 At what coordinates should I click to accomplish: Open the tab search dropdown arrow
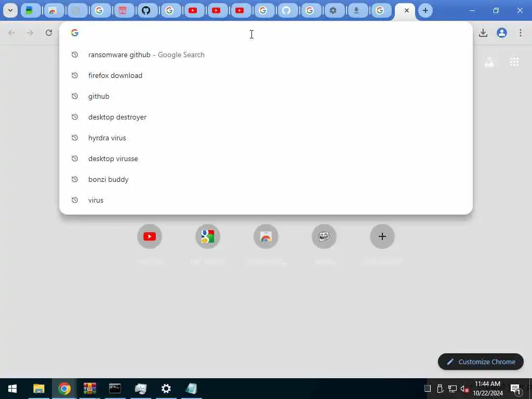coord(10,10)
